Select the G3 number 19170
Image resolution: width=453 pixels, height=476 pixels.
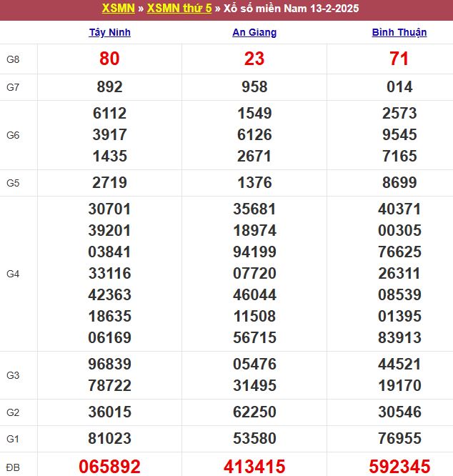point(399,385)
